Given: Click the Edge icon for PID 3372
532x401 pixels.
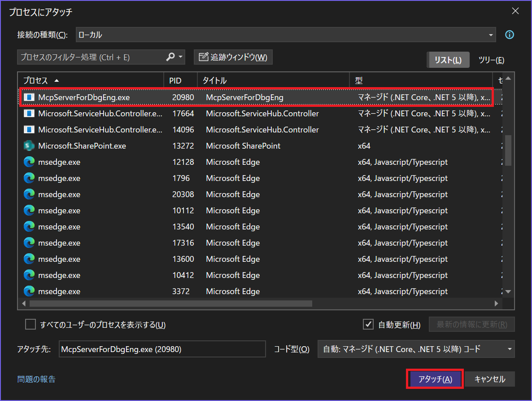Looking at the screenshot, I should pos(29,291).
